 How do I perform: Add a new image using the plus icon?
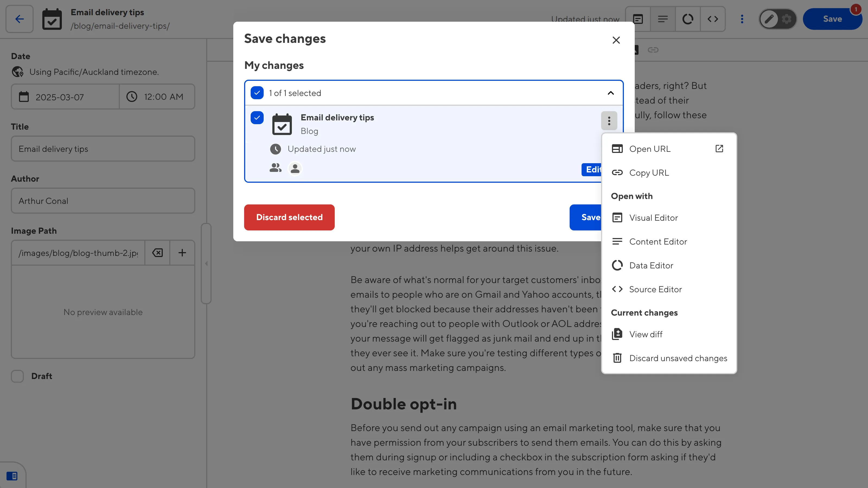[x=182, y=253]
